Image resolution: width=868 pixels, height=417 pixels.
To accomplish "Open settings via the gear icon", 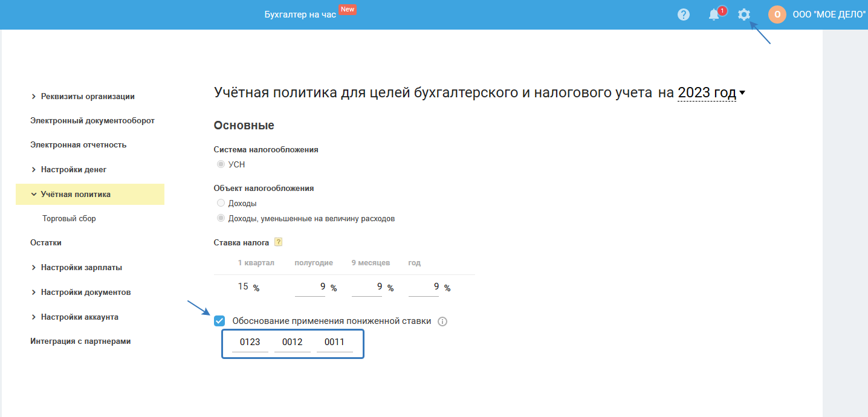I will 744,15.
